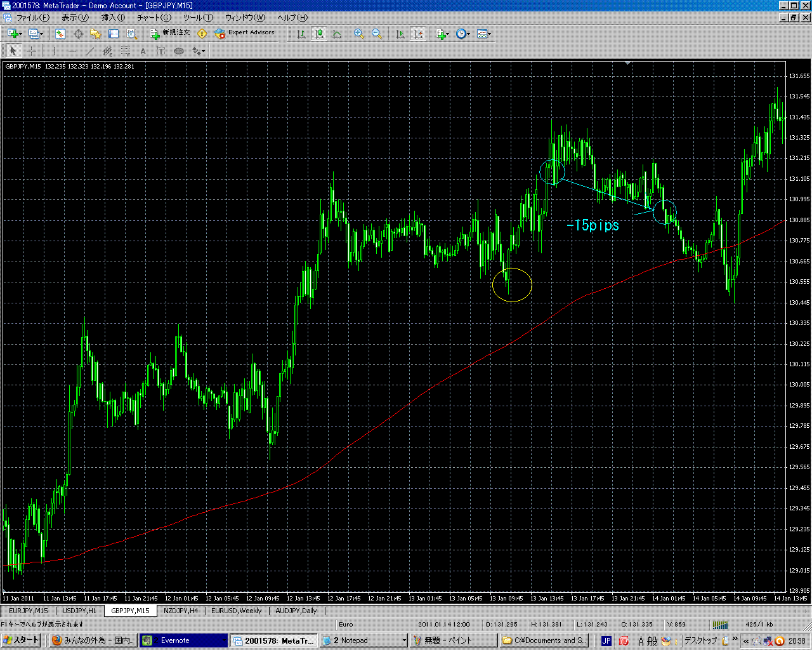
Task: Click the Zoom In magnifier icon
Action: (x=359, y=34)
